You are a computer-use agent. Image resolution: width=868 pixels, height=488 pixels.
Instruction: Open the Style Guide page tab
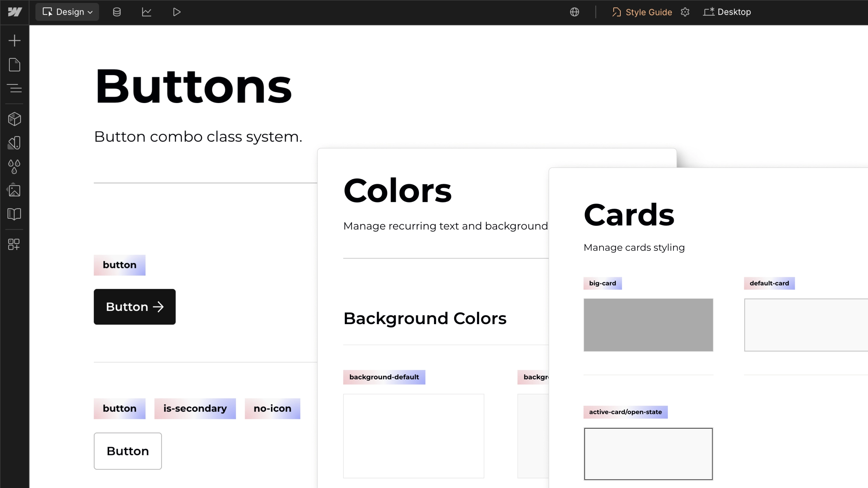point(642,12)
